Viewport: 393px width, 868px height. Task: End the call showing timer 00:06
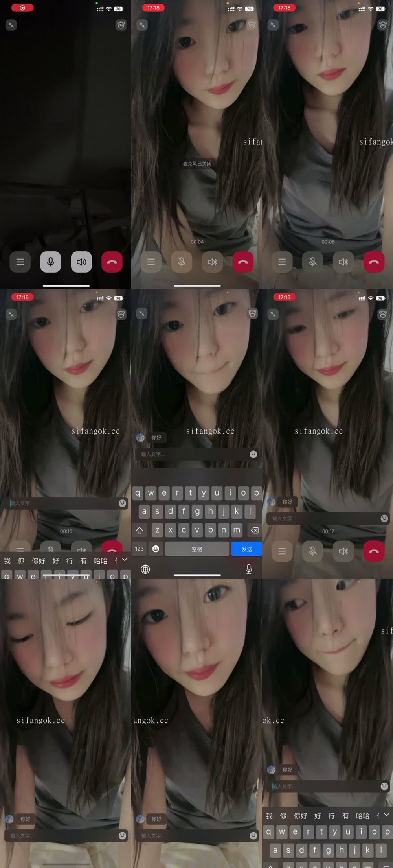(x=374, y=262)
